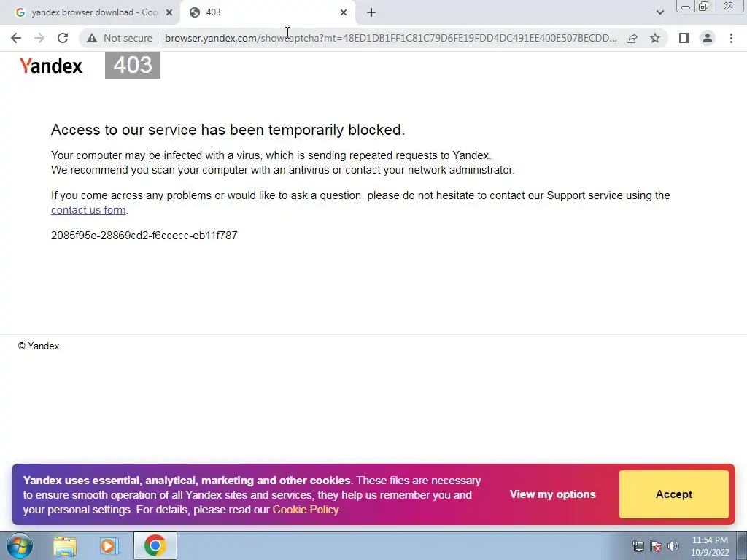Screen dimensions: 747x560
Task: Reload the current page
Action: (63, 38)
